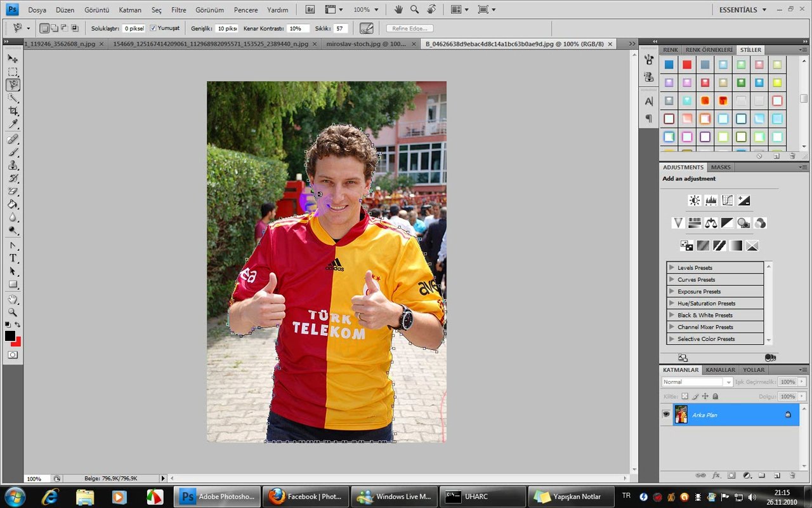Screen dimensions: 812x508
Task: Select the Clone Stamp tool
Action: 13,165
